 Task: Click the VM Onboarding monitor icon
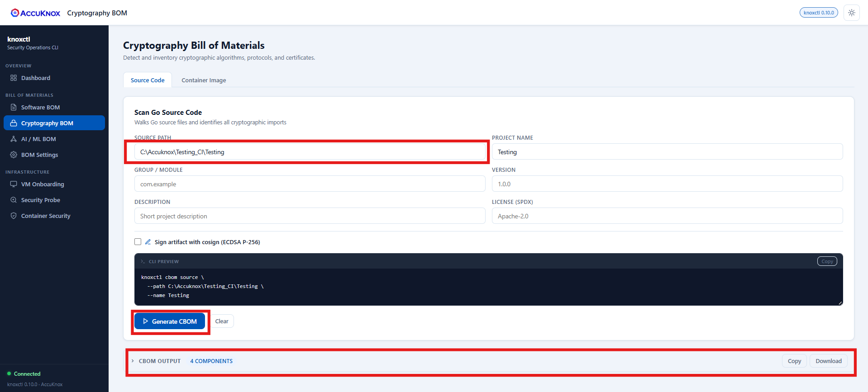(14, 184)
